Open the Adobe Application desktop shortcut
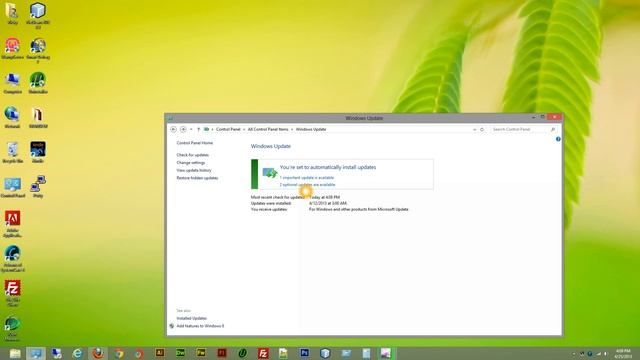The height and width of the screenshot is (360, 640). click(12, 224)
